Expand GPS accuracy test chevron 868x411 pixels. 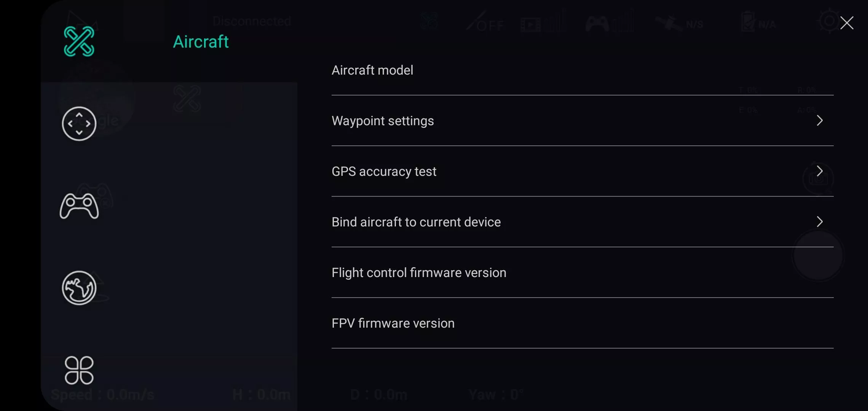point(820,171)
